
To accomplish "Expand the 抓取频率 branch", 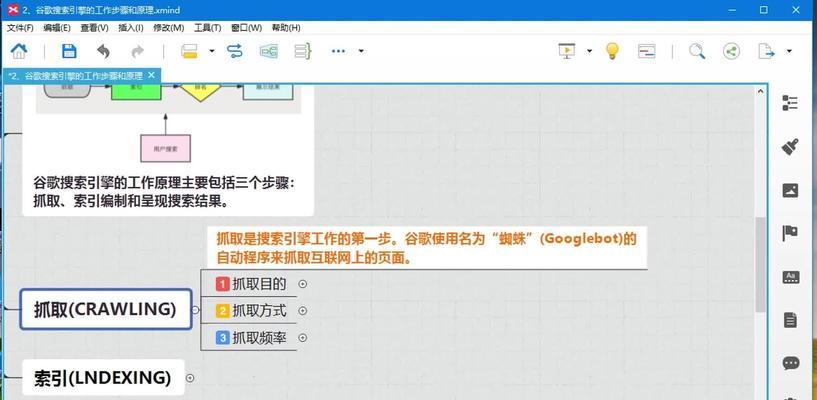I will 302,338.
